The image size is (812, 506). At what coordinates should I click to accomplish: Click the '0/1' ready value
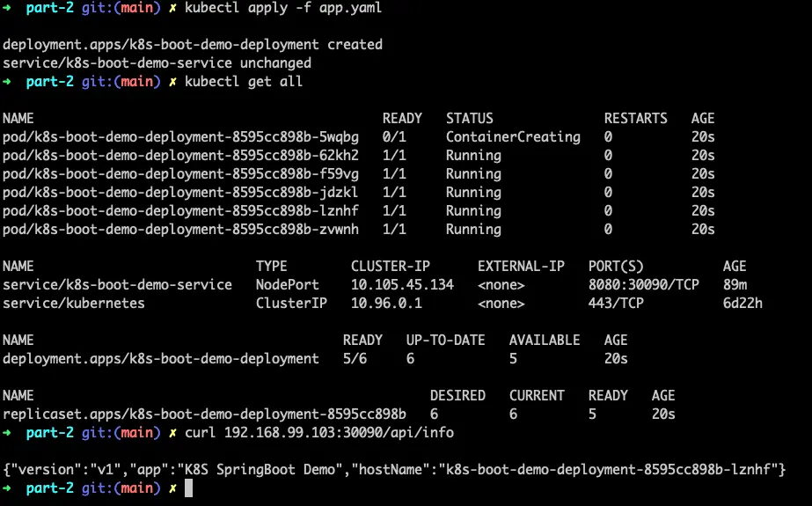point(394,137)
